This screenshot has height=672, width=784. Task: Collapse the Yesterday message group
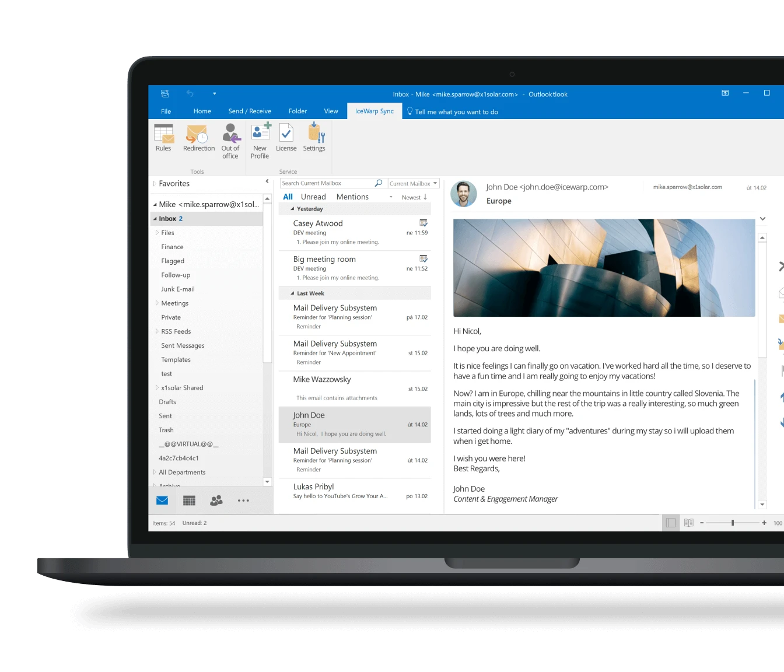pyautogui.click(x=293, y=209)
